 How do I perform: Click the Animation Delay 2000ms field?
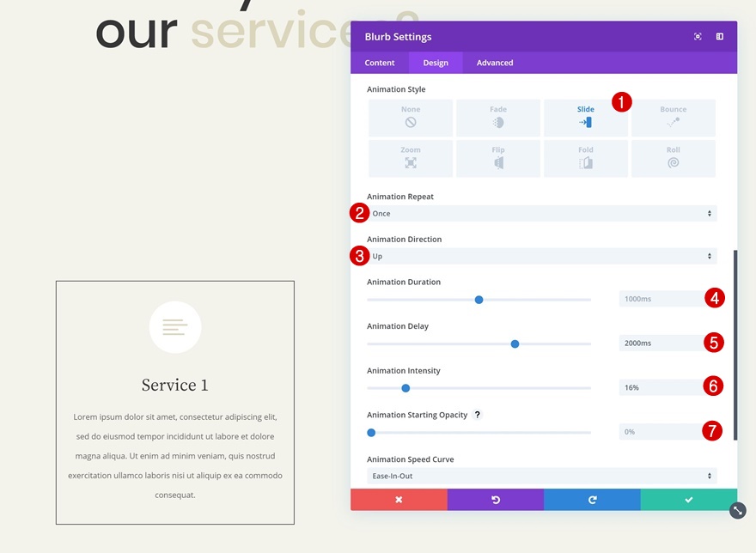click(668, 343)
